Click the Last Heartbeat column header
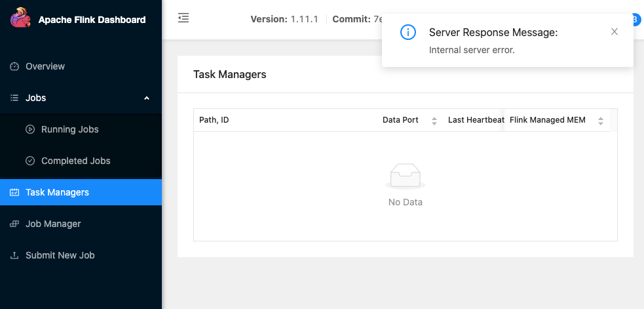 point(475,120)
